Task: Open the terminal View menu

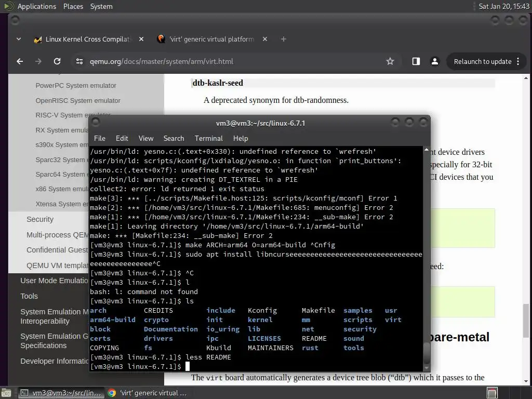Action: coord(146,138)
